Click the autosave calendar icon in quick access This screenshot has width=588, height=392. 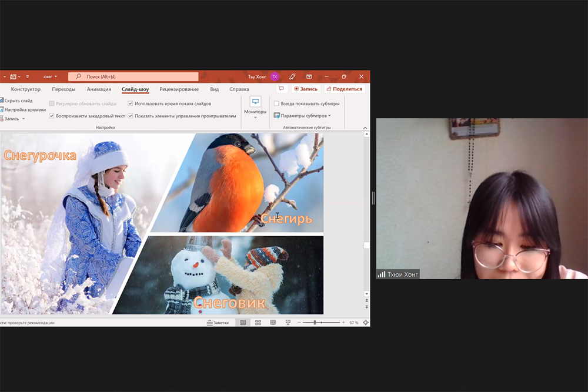(x=13, y=76)
